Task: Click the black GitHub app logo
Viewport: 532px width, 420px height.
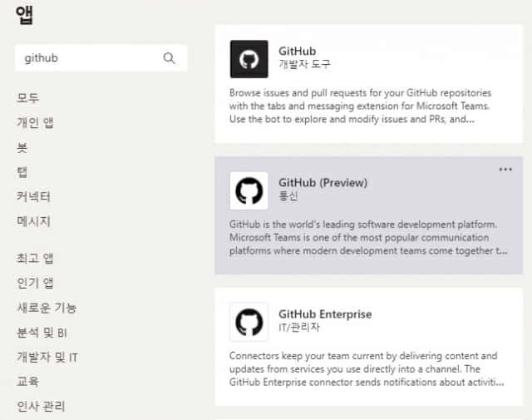Action: point(249,59)
